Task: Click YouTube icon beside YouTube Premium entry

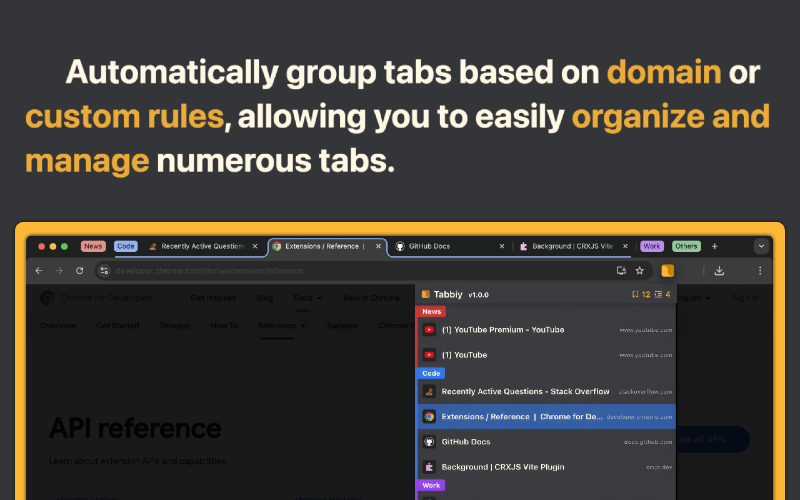Action: coord(429,330)
